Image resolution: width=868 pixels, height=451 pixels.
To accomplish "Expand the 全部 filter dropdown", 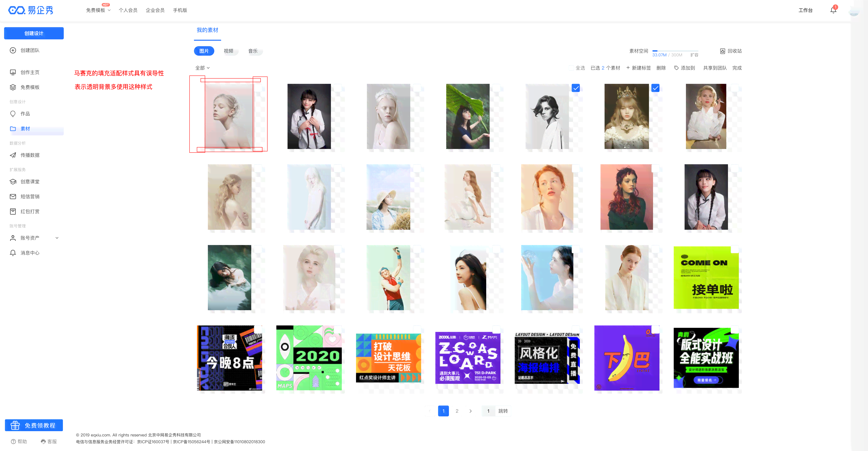I will (x=203, y=68).
